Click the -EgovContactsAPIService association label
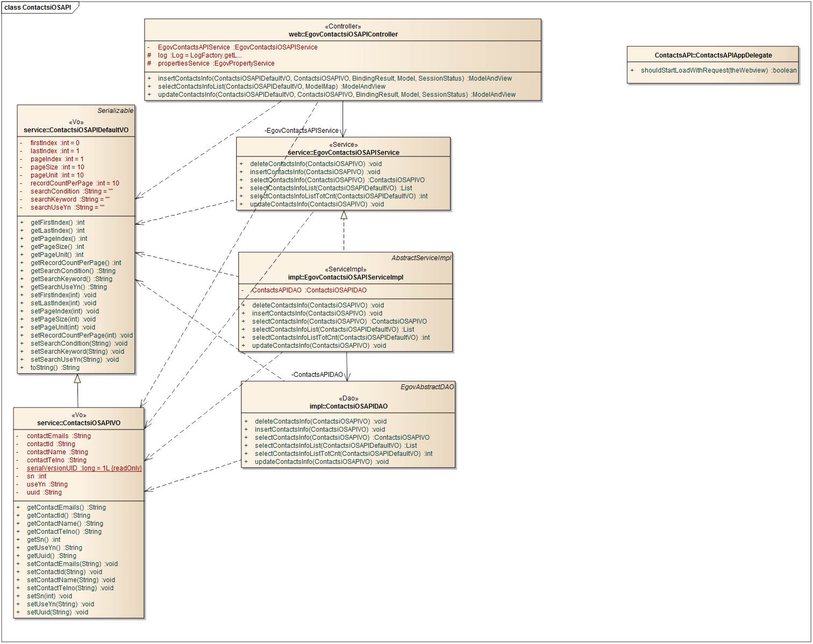The height and width of the screenshot is (644, 813). pos(301,131)
